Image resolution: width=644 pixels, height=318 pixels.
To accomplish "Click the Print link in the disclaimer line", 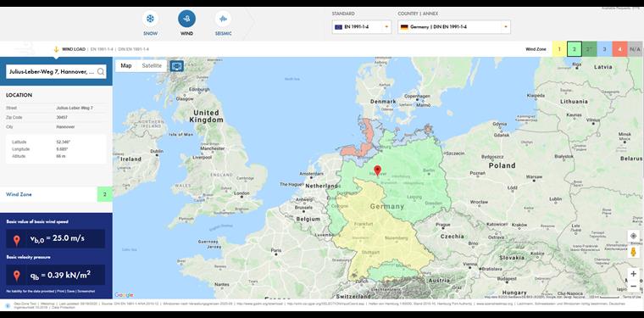I will [60, 292].
